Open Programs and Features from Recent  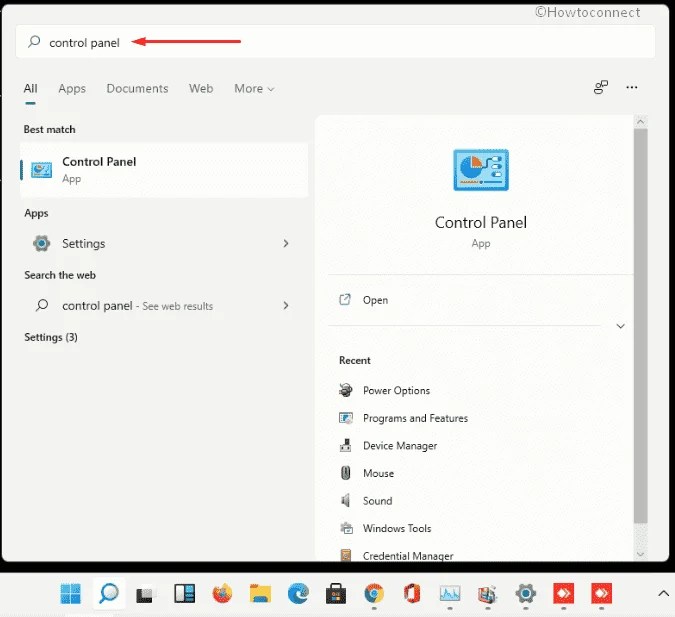click(415, 418)
